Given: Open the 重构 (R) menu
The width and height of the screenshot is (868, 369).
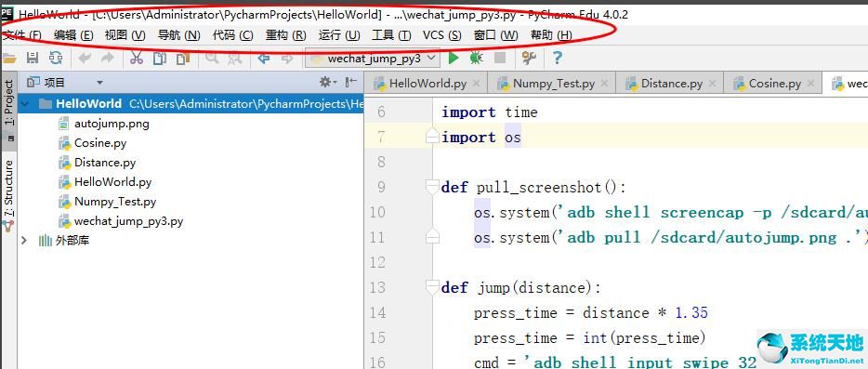Looking at the screenshot, I should pyautogui.click(x=285, y=35).
